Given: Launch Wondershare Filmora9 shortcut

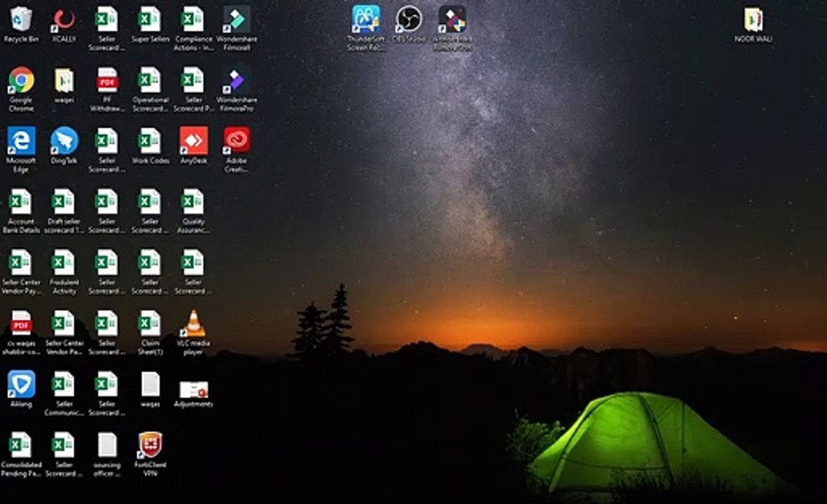Looking at the screenshot, I should tap(237, 20).
